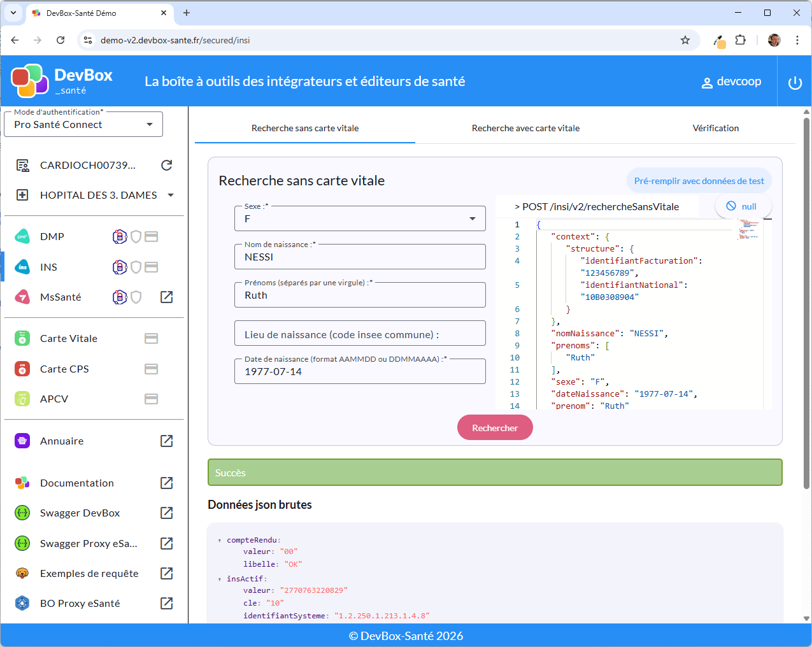Switch to the Vérification tab

tap(716, 128)
